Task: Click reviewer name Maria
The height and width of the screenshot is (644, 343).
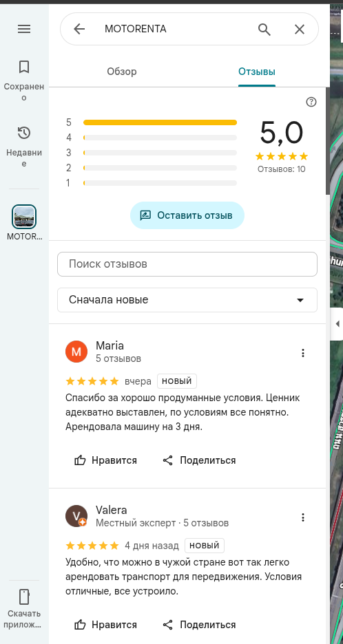Action: 110,345
